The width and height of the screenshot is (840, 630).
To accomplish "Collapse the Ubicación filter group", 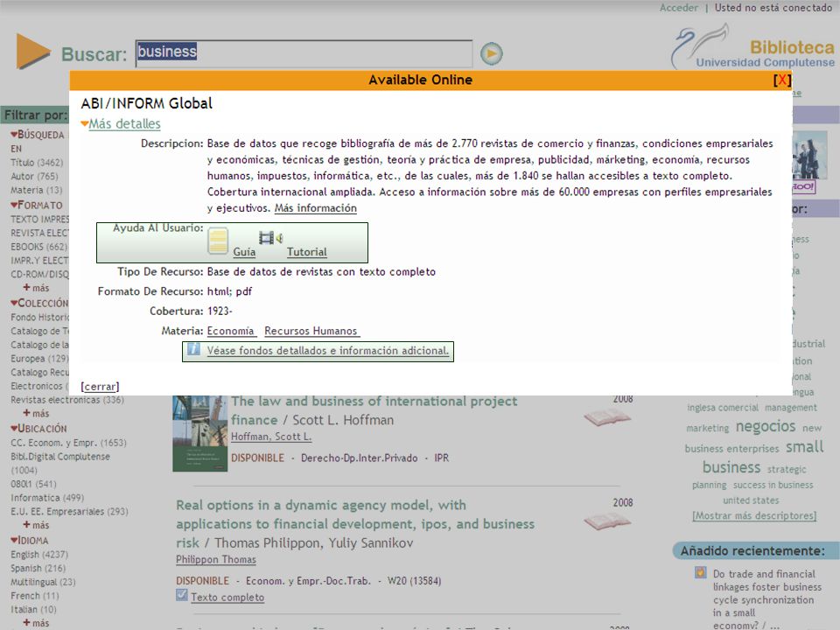I will 14,429.
